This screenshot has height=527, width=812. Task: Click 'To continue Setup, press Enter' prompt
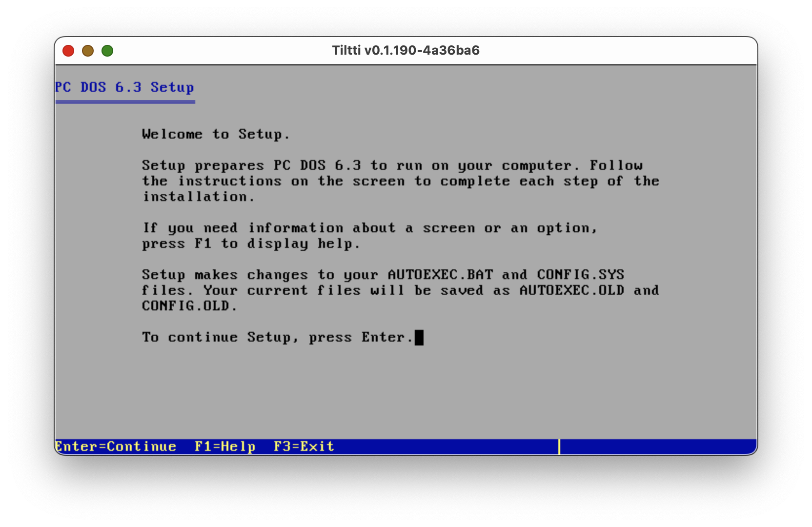pyautogui.click(x=278, y=337)
